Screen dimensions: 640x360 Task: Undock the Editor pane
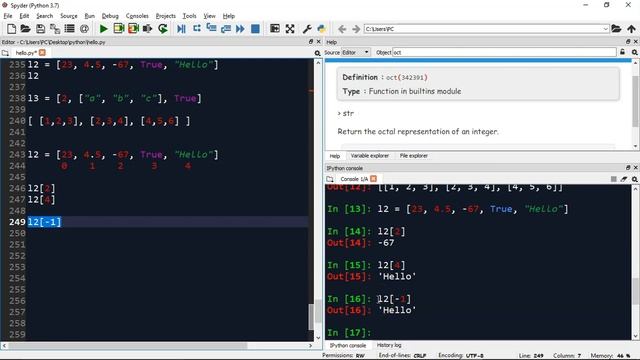coord(311,42)
